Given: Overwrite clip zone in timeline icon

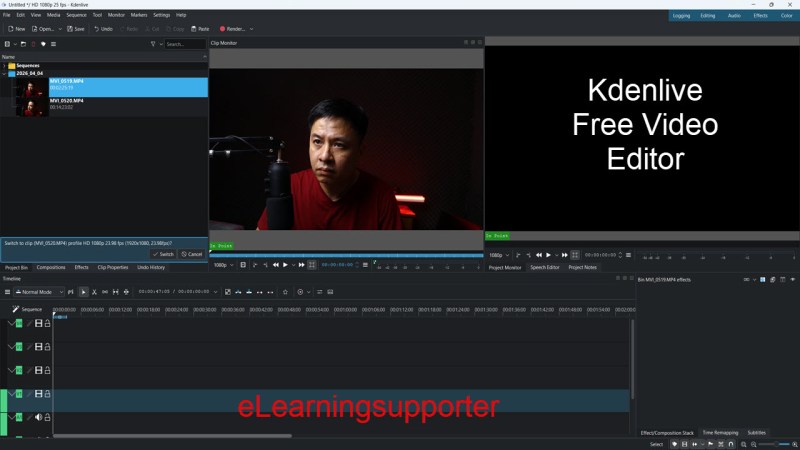Looking at the screenshot, I should pyautogui.click(x=249, y=292).
